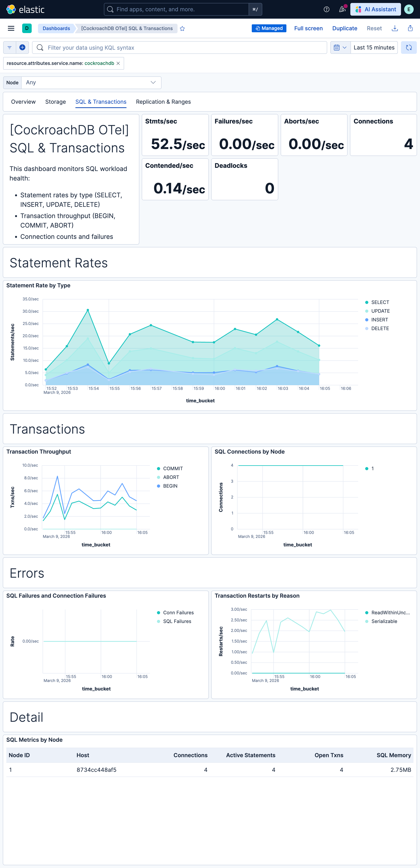Open the AI Assistant

[375, 9]
